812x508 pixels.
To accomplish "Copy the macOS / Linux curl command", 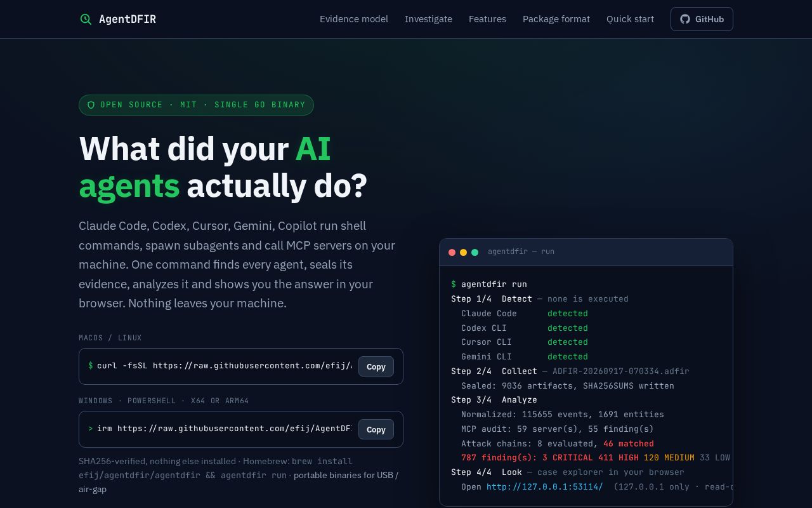I will 376,366.
